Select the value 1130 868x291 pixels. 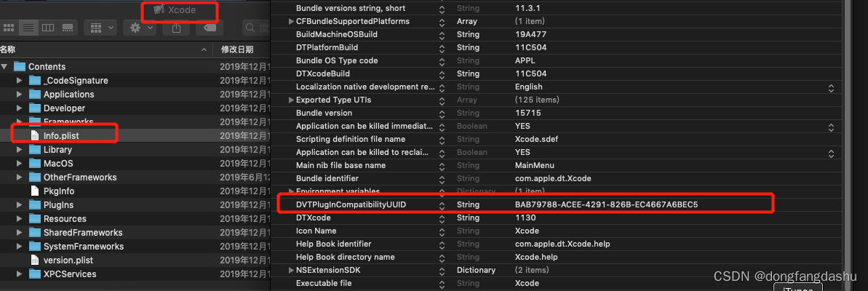[524, 218]
